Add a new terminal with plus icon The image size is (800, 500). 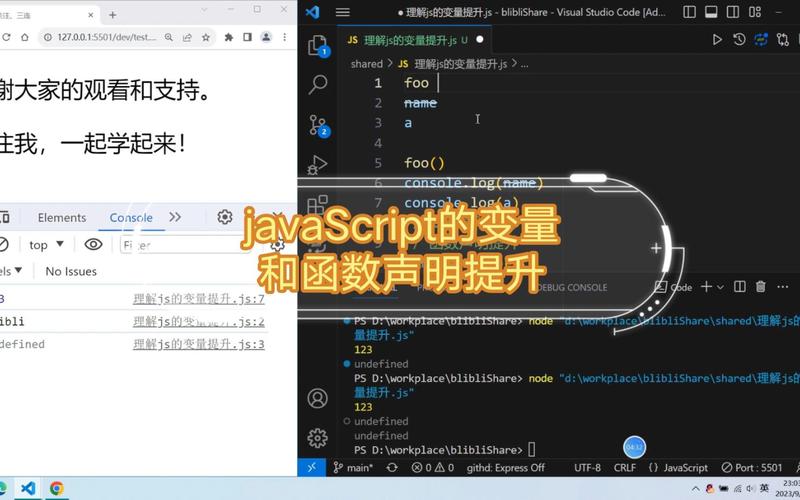(x=706, y=287)
